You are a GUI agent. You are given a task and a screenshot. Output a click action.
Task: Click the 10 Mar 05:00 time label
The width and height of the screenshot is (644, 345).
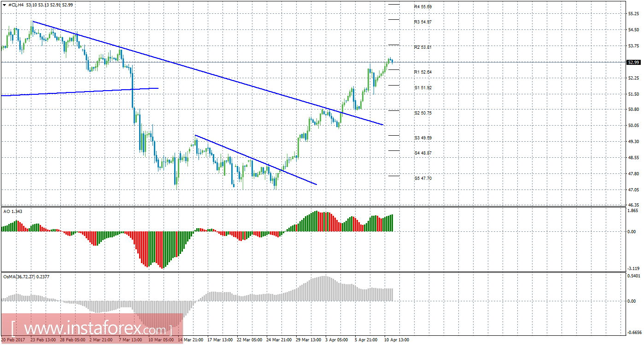pos(160,340)
